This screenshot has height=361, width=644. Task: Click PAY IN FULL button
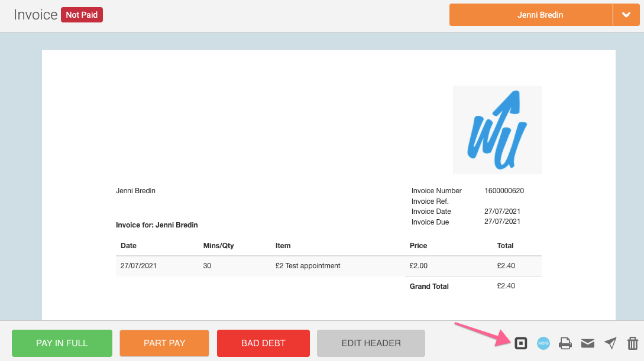[x=62, y=343]
